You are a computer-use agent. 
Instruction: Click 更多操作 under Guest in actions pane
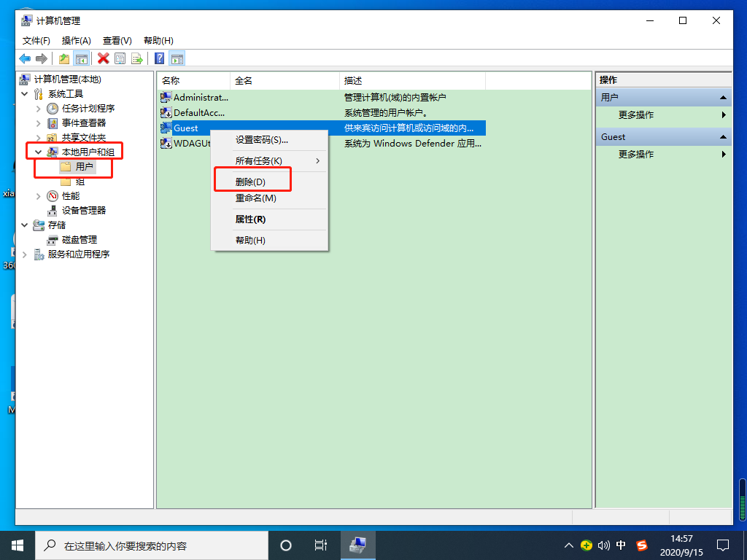pos(635,154)
